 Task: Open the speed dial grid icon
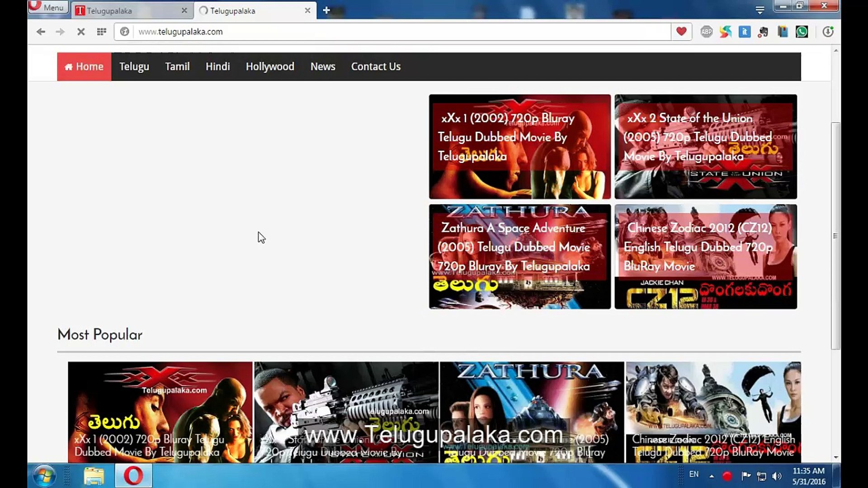pos(101,32)
